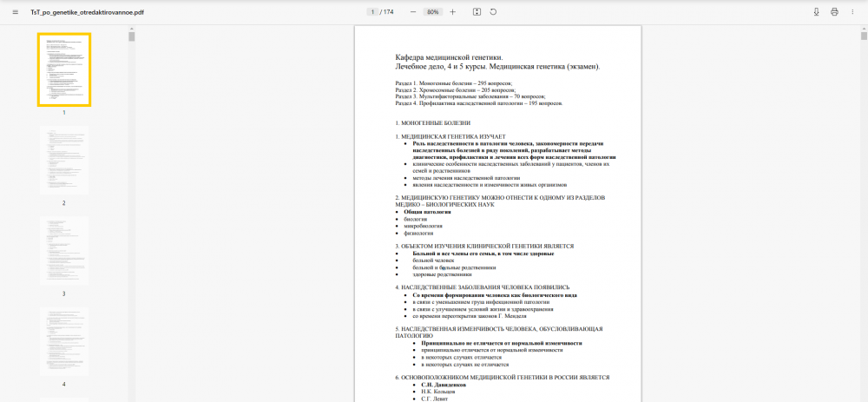The width and height of the screenshot is (868, 402).
Task: Click question "6. ОСНОВОПОЛОЖНИКОМ МЕДИЦИНСКОЙ ГЕНЕТИКИ В РОССИИ ЯВЛЯЕТСЯ"
Action: coord(502,378)
